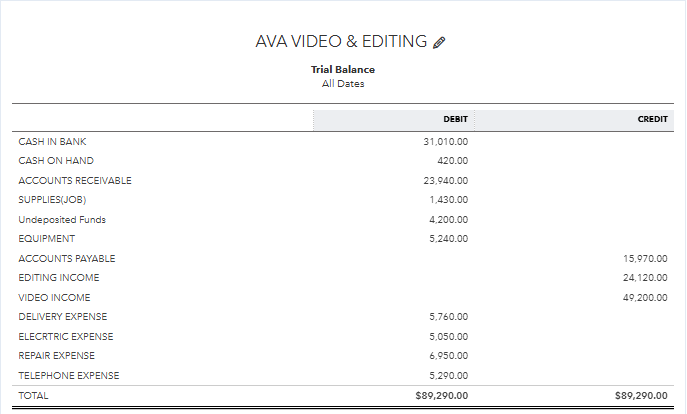Open the CASH ON HAND account
This screenshot has height=414, width=687.
56,161
